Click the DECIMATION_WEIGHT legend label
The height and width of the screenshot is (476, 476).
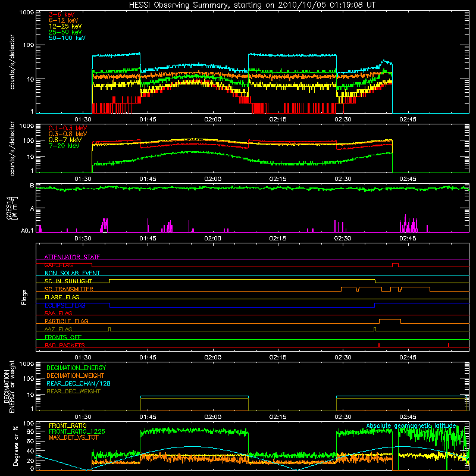point(76,376)
